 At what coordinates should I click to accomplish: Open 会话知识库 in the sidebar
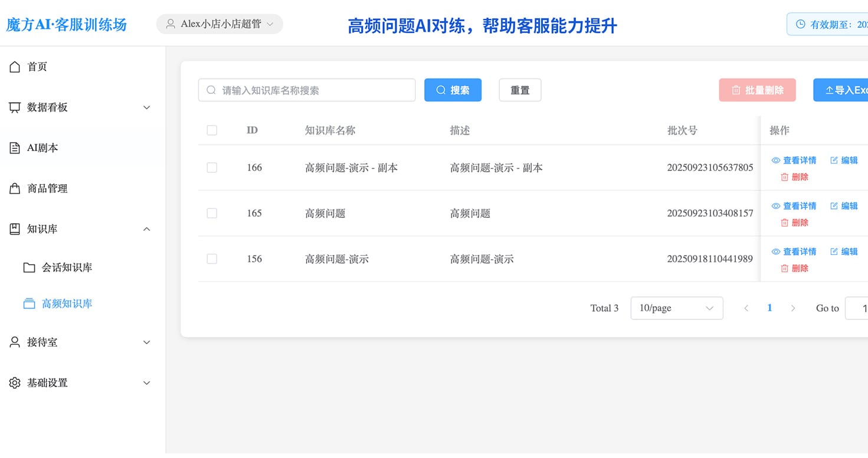point(67,267)
